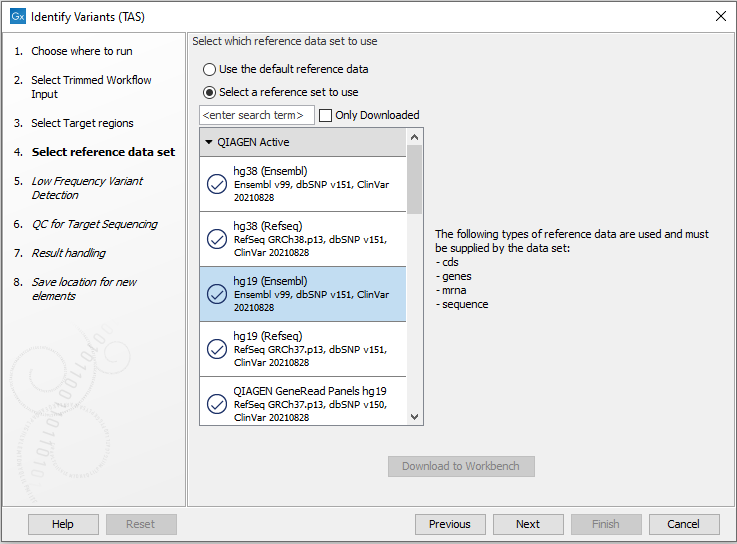Click the checkmark icon beside hg38 (Refseq)

tap(216, 239)
